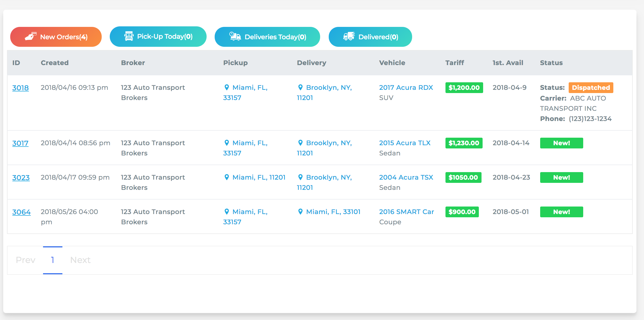644x320 pixels.
Task: Click the delivery map pin for order 3064
Action: [300, 212]
